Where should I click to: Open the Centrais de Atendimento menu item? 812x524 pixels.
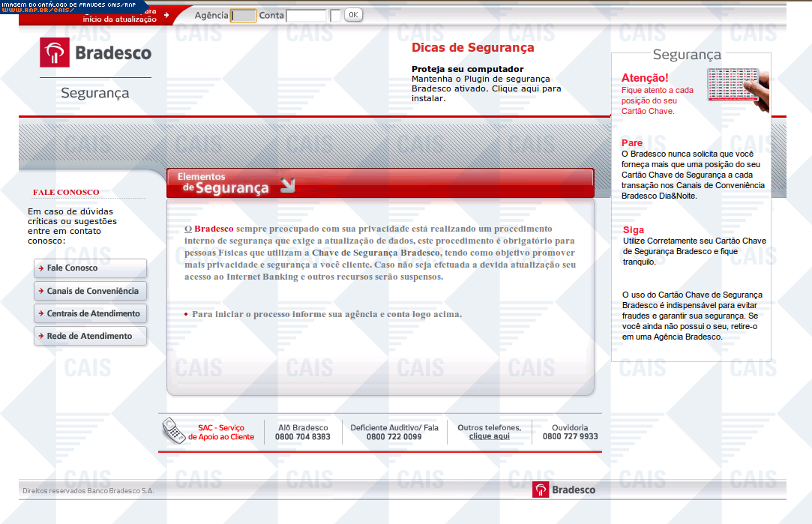pos(91,313)
